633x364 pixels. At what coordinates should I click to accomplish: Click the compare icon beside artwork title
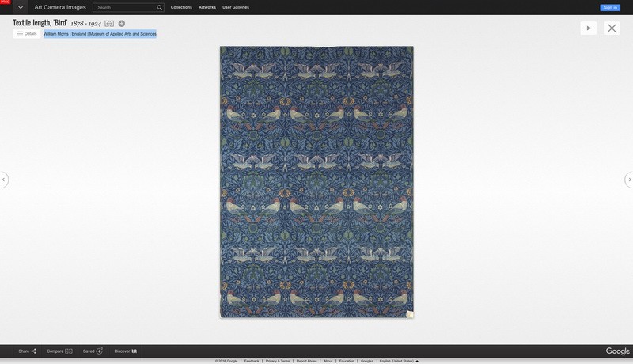tap(110, 24)
